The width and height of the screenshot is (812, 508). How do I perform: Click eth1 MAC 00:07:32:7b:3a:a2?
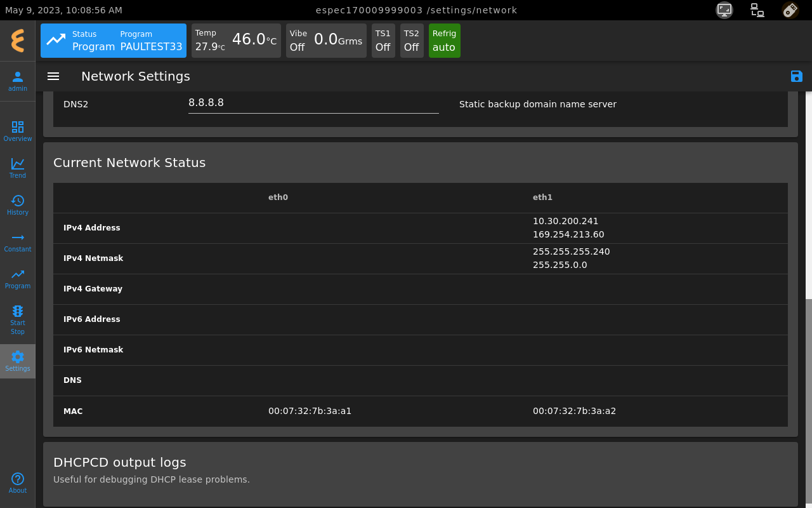[x=574, y=411]
